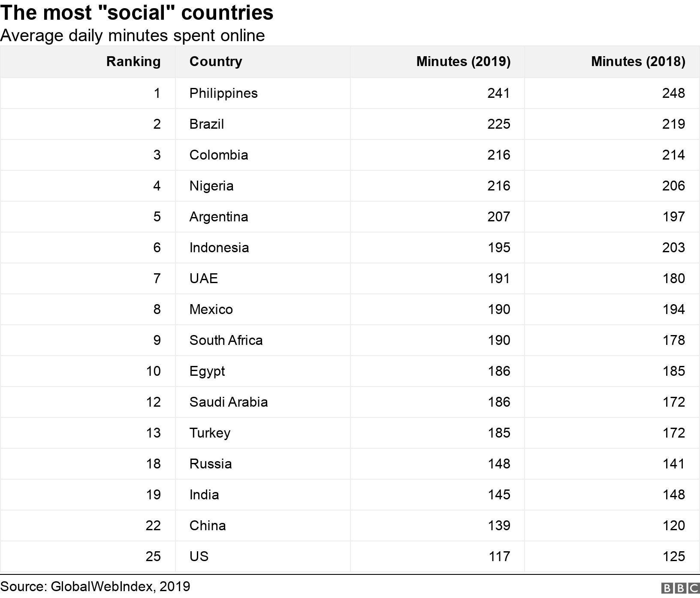Click Turkey in the country list
Image resolution: width=700 pixels, height=598 pixels.
(210, 433)
